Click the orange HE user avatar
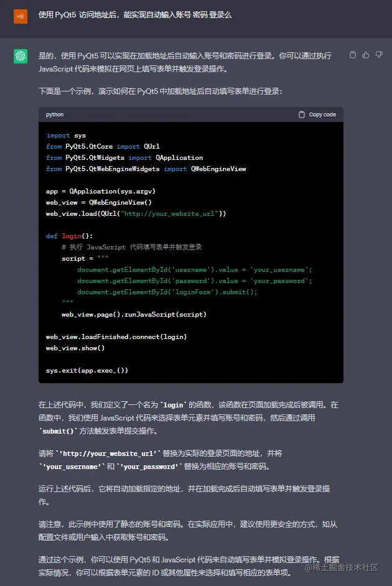The image size is (392, 586). (21, 16)
